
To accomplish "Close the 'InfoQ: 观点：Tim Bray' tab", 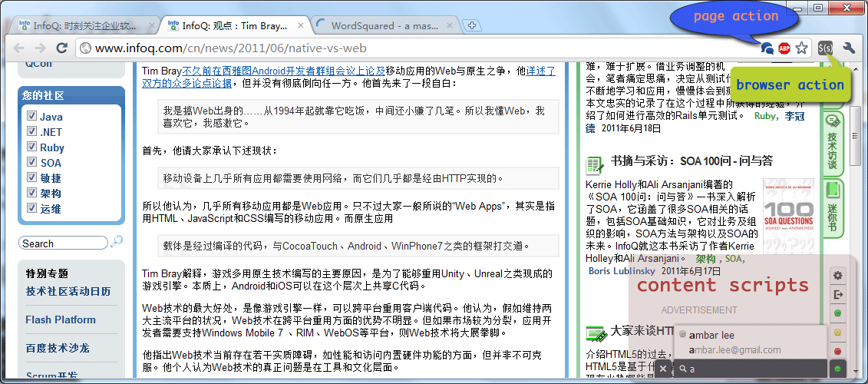I will tap(301, 25).
